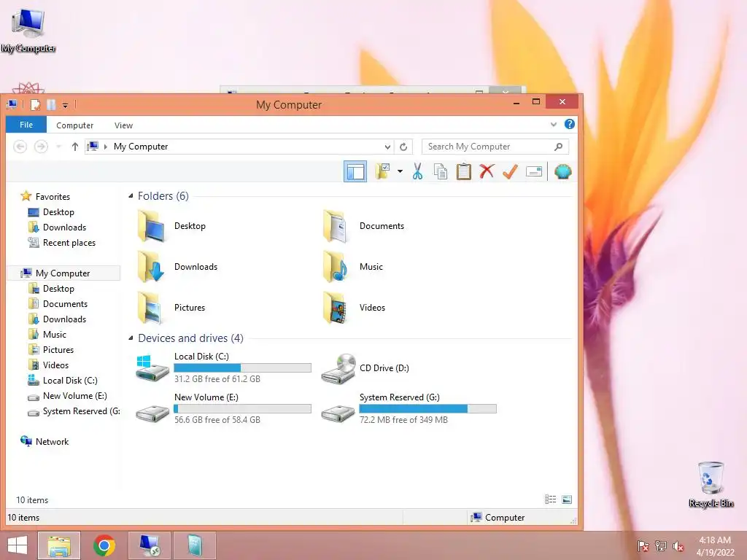Click the Rename toolbar icon
The width and height of the screenshot is (747, 560).
(x=533, y=171)
